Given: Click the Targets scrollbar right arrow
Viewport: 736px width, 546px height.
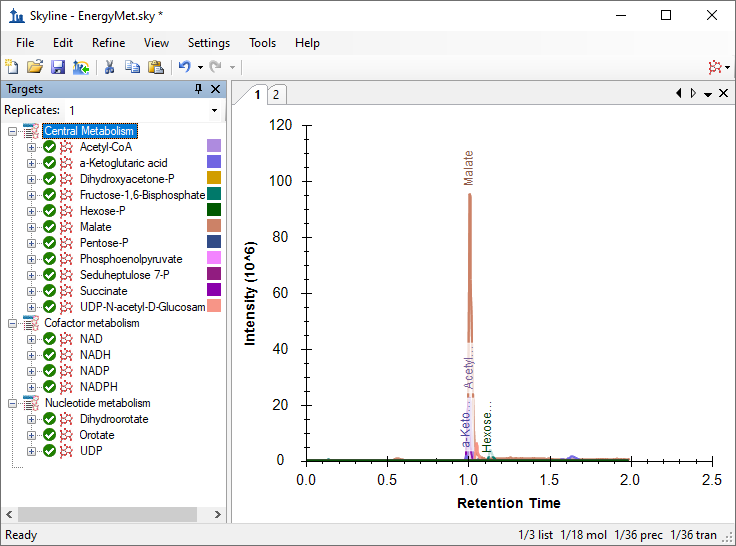Looking at the screenshot, I should coord(217,515).
